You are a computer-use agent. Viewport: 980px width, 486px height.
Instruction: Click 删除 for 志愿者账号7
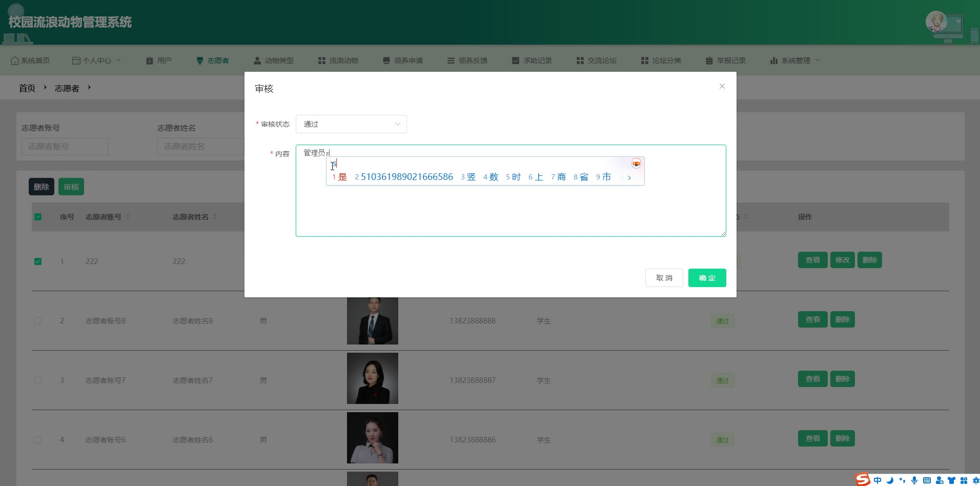click(x=843, y=379)
